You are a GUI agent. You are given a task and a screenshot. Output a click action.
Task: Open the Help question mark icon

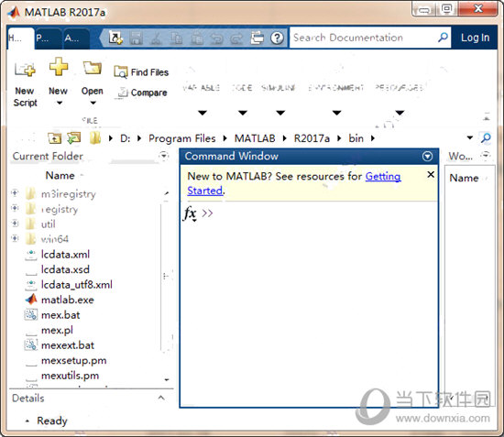277,38
